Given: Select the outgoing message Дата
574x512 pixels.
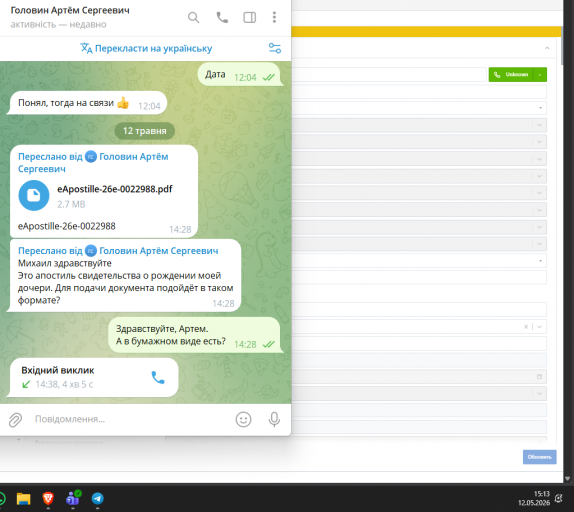Looking at the screenshot, I should 240,75.
